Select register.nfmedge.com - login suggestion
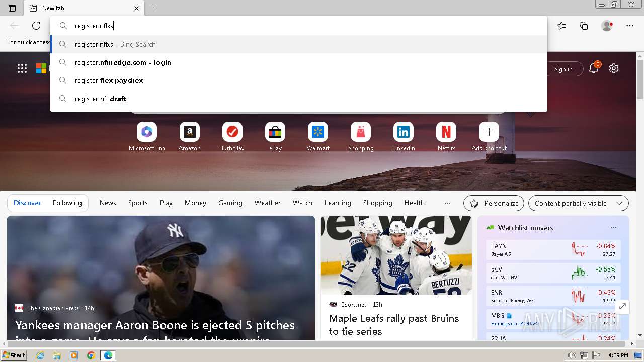Screen dimensions: 644x362 point(299,62)
